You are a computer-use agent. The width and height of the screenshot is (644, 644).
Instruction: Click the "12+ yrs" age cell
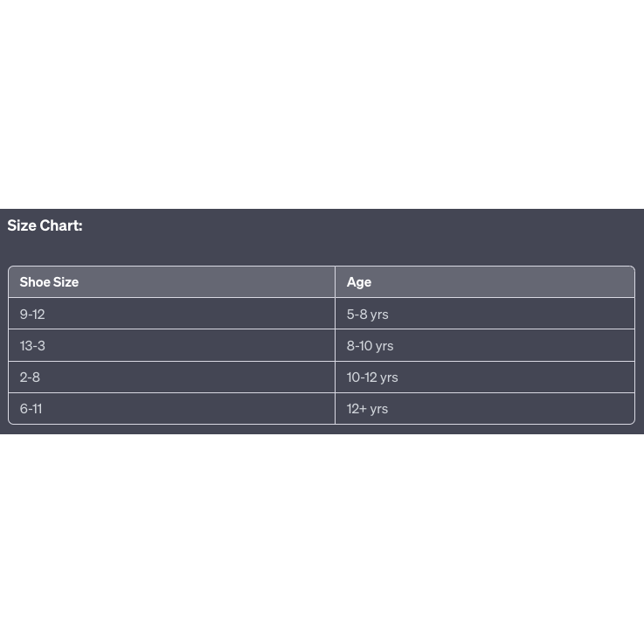click(367, 408)
